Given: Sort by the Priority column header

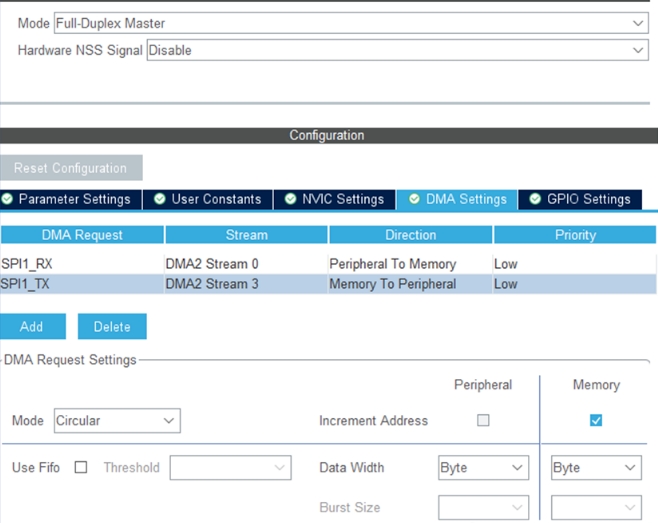Looking at the screenshot, I should tap(574, 235).
